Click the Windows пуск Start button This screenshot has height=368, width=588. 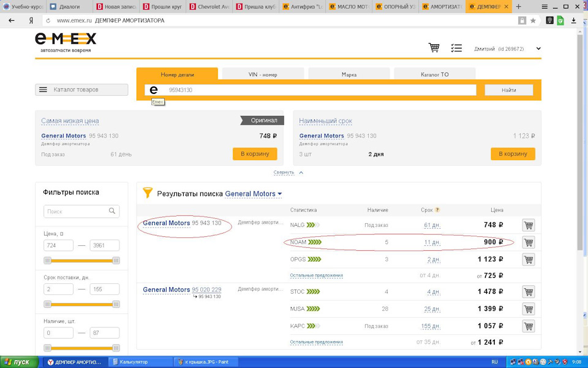point(19,362)
